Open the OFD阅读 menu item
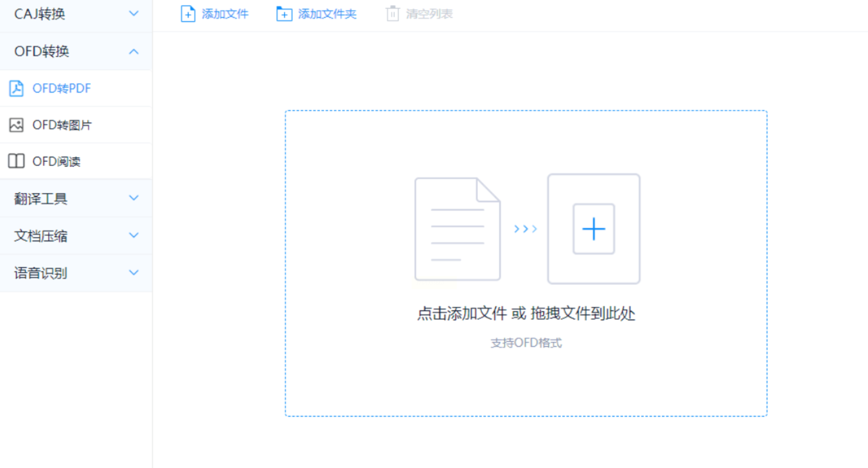The width and height of the screenshot is (868, 468). coord(56,161)
